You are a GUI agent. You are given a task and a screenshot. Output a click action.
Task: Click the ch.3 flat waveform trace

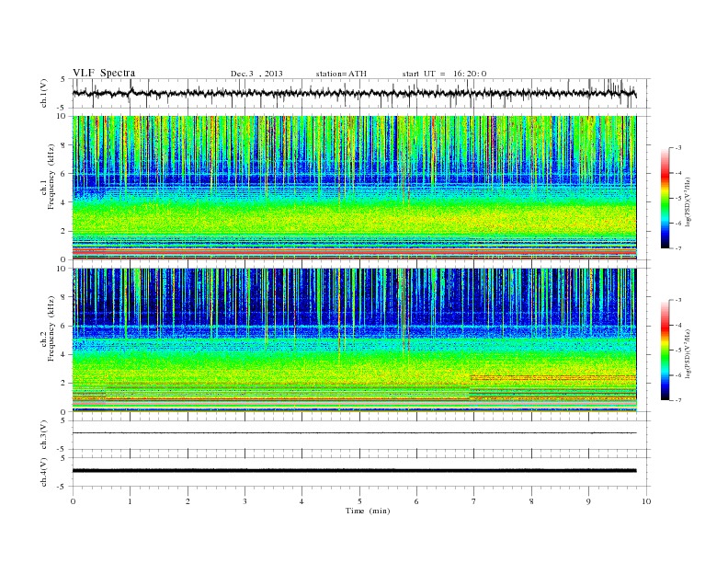click(x=354, y=433)
